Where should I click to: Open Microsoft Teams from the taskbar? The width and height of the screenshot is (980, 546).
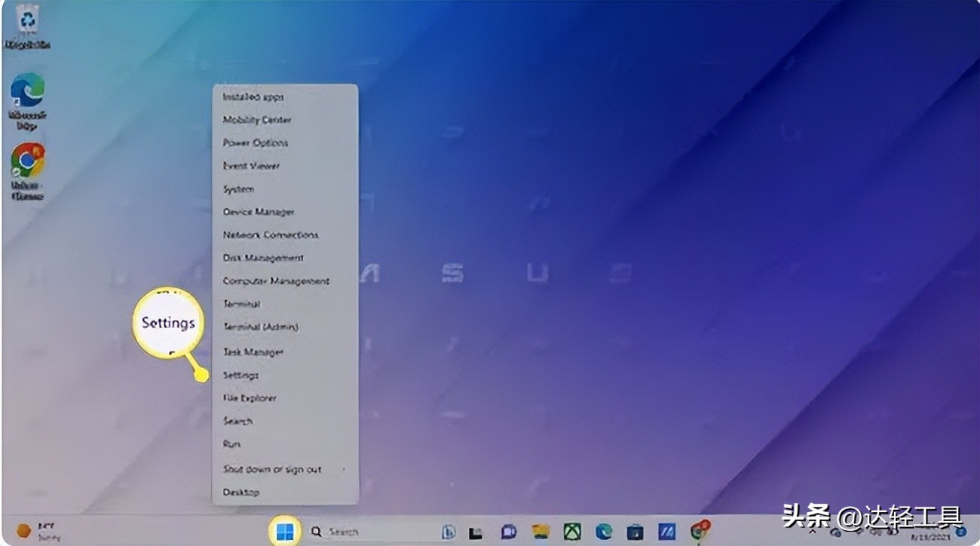[507, 532]
